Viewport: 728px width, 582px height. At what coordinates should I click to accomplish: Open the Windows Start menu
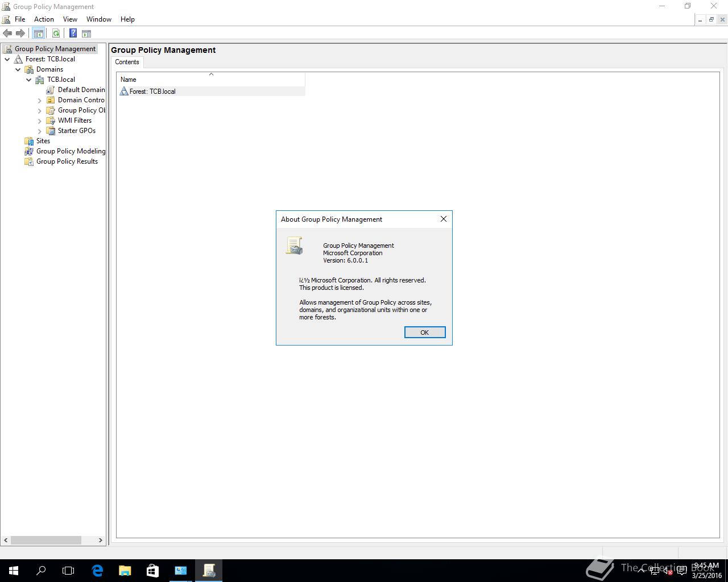(x=14, y=571)
